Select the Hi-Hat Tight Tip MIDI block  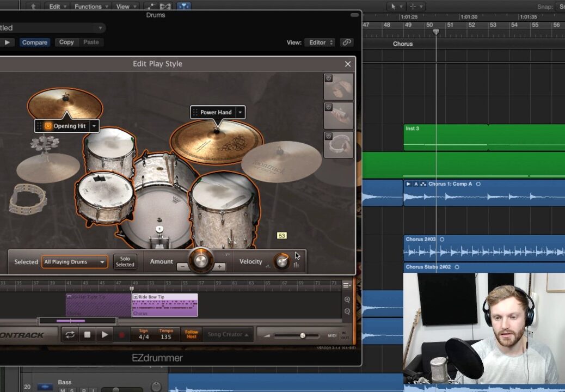(x=99, y=305)
